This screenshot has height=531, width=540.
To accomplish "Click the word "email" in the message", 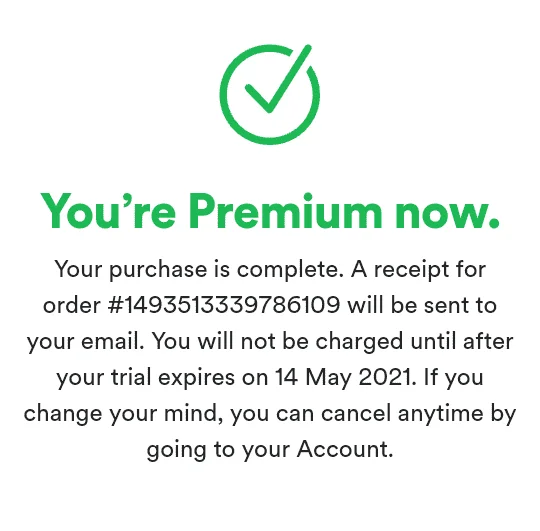I will [112, 341].
